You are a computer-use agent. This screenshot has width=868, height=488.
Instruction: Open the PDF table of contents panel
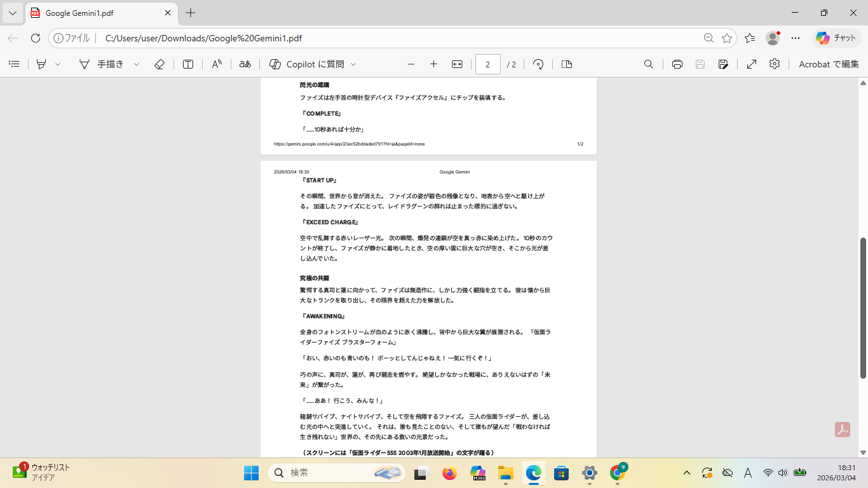[14, 64]
